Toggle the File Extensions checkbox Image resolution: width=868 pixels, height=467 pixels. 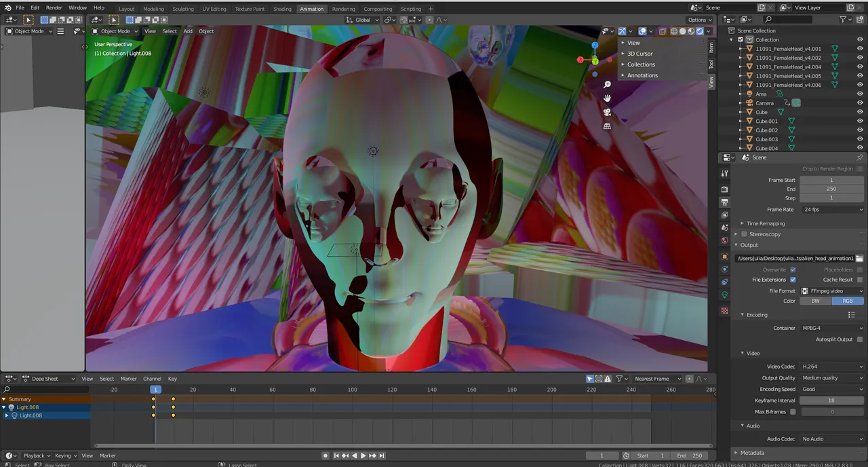[x=793, y=280]
